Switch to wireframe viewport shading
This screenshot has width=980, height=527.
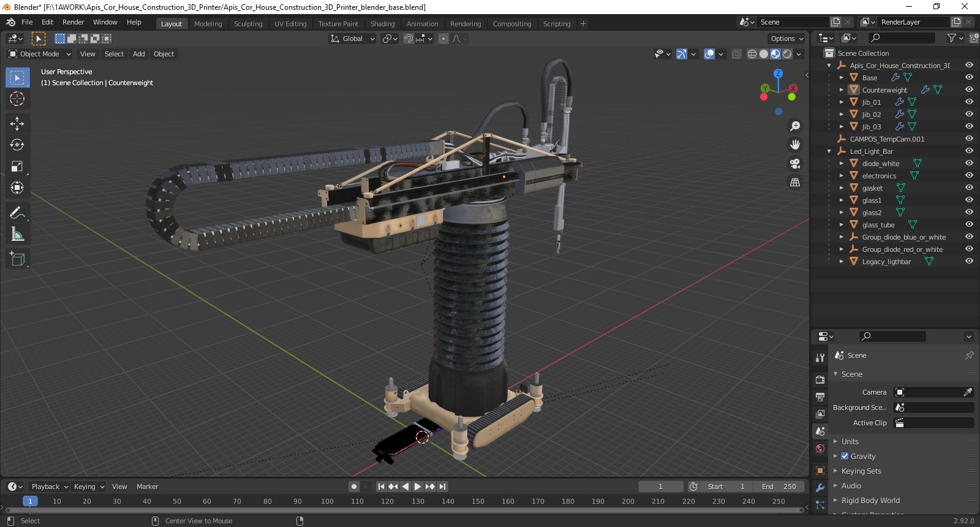pyautogui.click(x=752, y=54)
